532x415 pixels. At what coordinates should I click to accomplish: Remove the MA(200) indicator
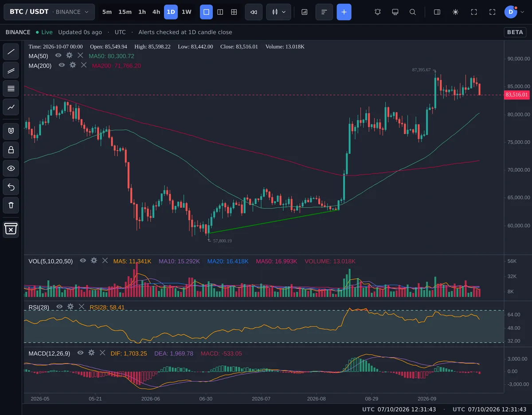(84, 65)
